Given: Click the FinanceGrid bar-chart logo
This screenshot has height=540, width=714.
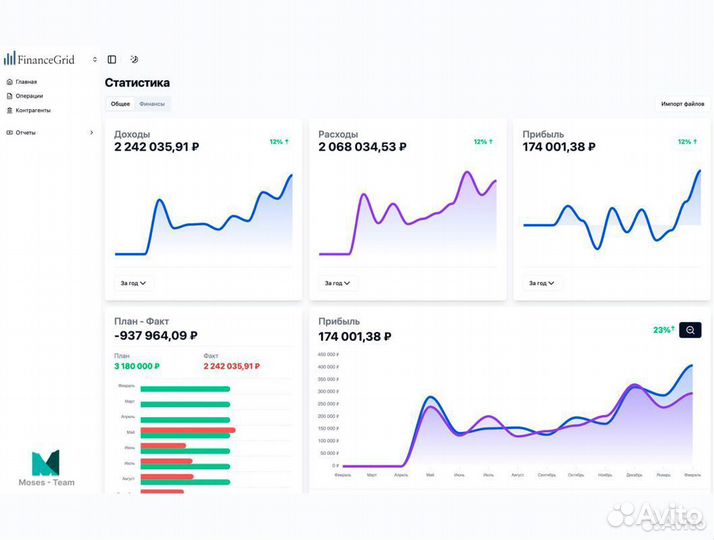Looking at the screenshot, I should coord(9,59).
